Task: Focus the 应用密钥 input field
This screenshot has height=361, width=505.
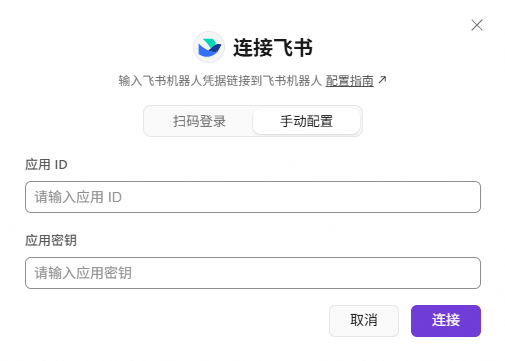Action: [x=253, y=273]
